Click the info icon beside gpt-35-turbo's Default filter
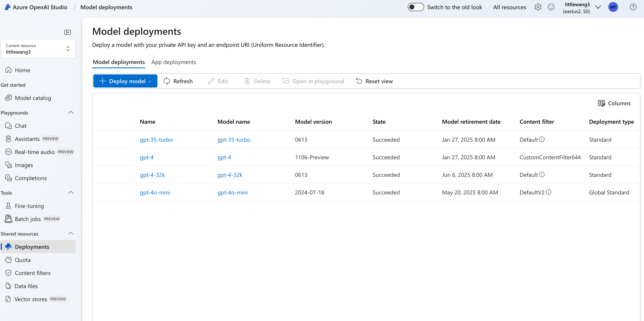 pyautogui.click(x=542, y=139)
